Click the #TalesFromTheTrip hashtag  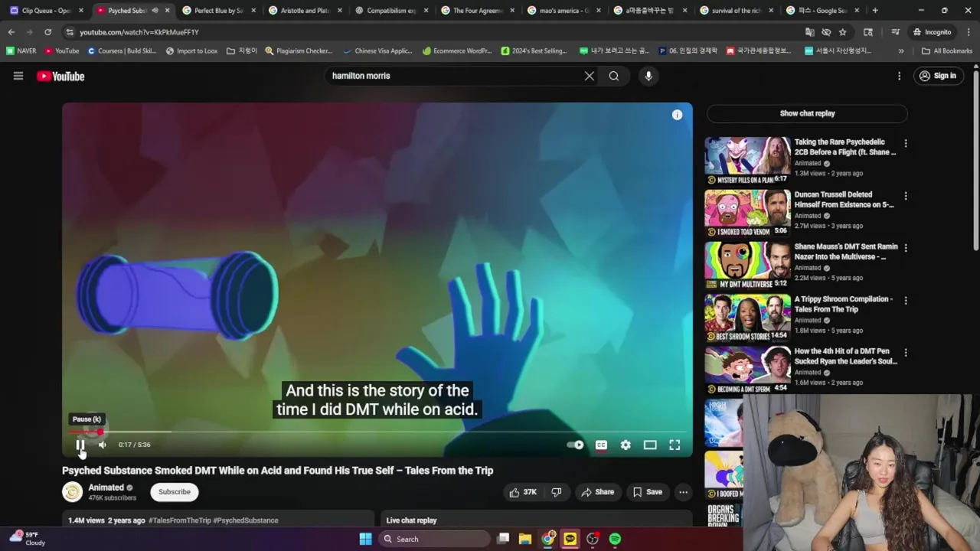click(x=180, y=520)
